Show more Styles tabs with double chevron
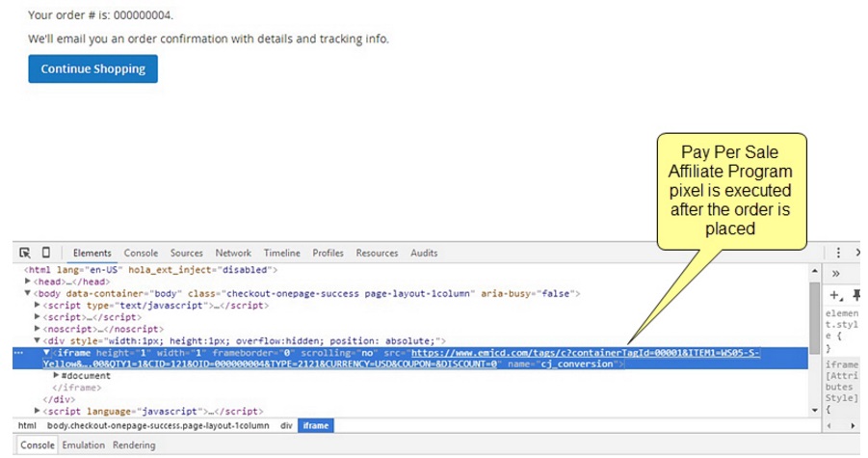 click(x=836, y=274)
